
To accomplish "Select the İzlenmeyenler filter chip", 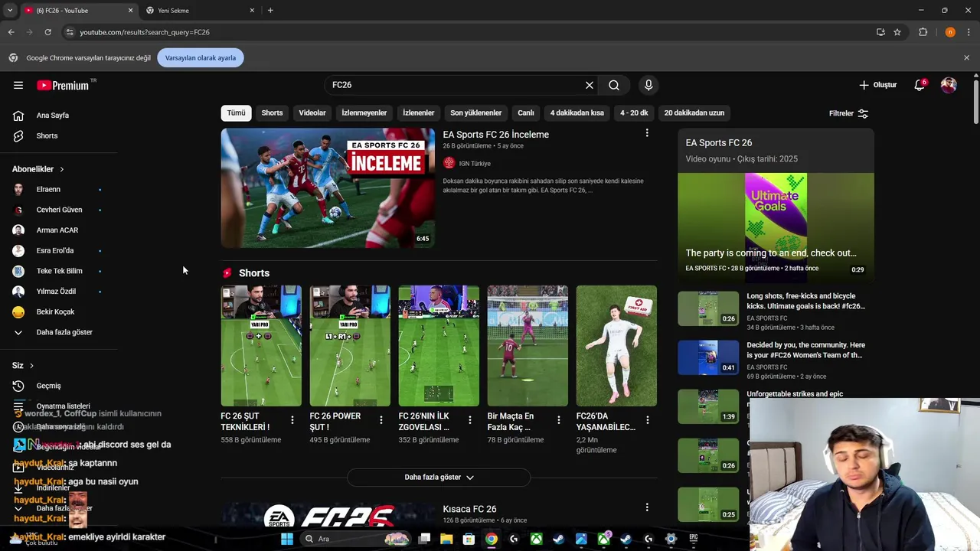I will pos(364,112).
